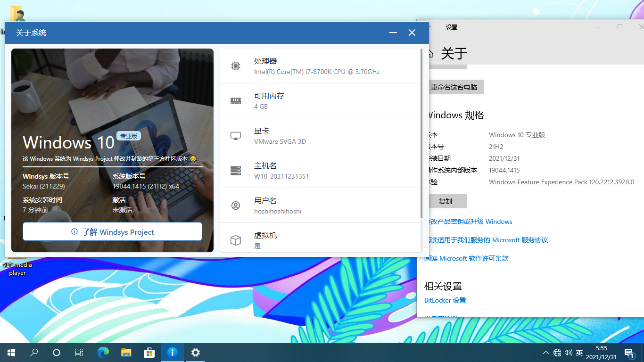Image resolution: width=644 pixels, height=362 pixels.
Task: Click the processor chip icon
Action: pos(236,66)
